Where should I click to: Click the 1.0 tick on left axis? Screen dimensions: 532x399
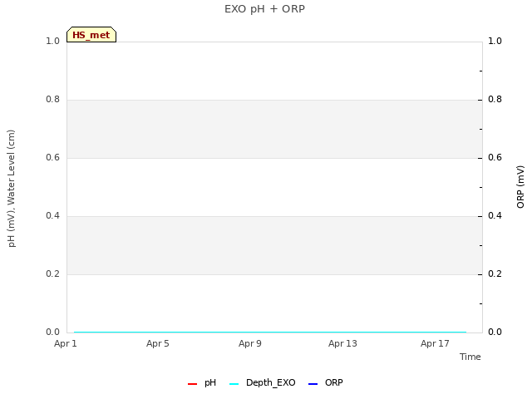(x=53, y=41)
